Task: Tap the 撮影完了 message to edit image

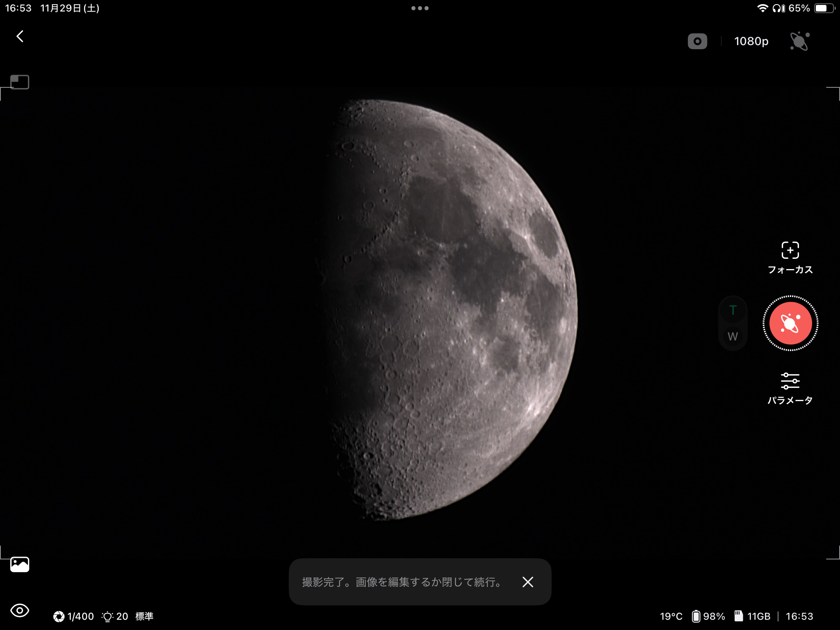Action: click(402, 582)
